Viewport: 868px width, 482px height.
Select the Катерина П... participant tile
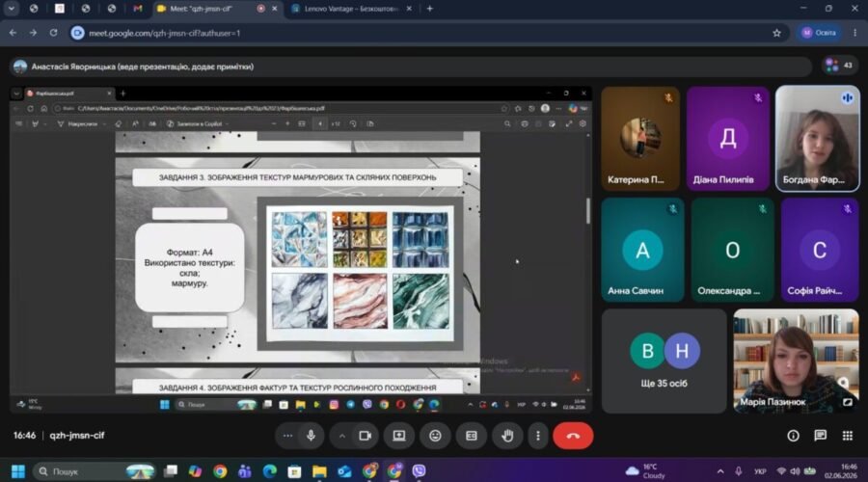[x=640, y=139]
